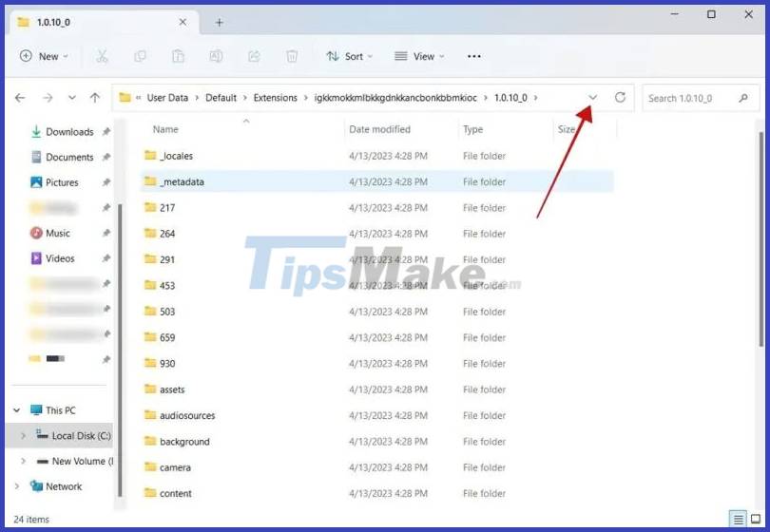Click the pin icon beside Music
The image size is (770, 532).
(106, 233)
